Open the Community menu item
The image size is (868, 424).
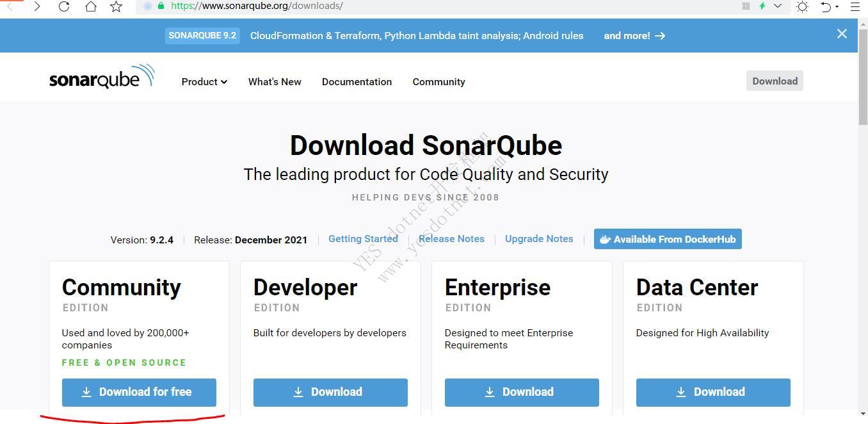[x=438, y=82]
